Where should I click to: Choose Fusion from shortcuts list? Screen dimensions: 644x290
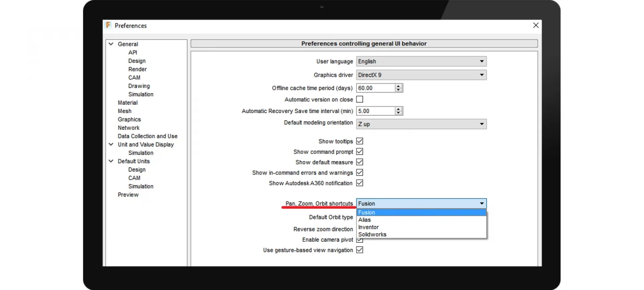click(x=421, y=212)
